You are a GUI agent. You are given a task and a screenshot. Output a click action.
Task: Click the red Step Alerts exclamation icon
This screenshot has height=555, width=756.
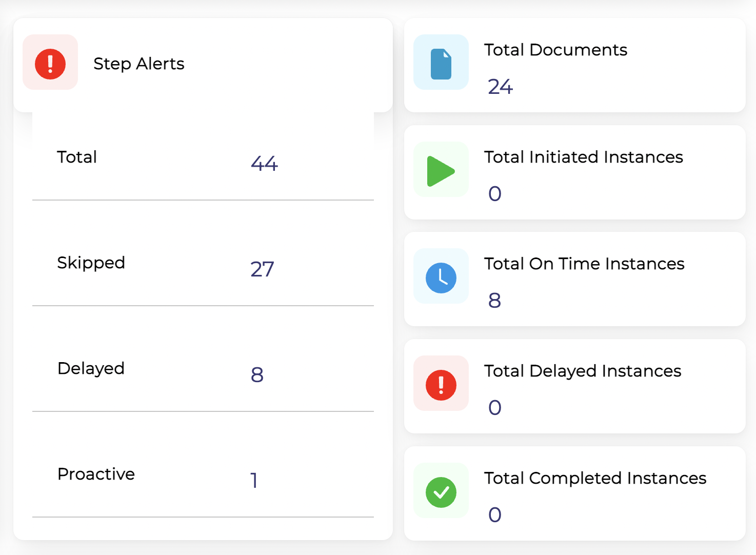pos(50,64)
